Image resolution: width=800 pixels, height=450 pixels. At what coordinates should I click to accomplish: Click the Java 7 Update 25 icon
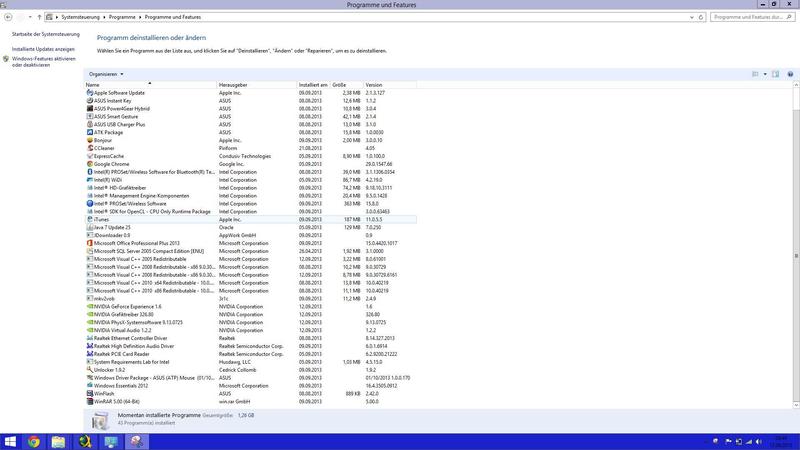coord(90,227)
